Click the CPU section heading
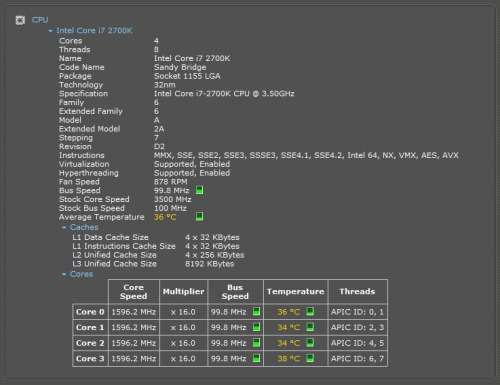Viewport: 500px width, 385px height. (40, 20)
